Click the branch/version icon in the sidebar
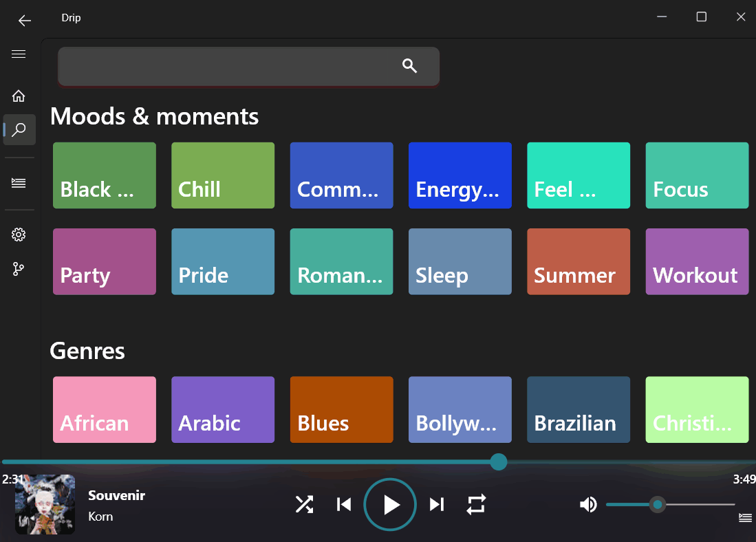 coord(19,268)
